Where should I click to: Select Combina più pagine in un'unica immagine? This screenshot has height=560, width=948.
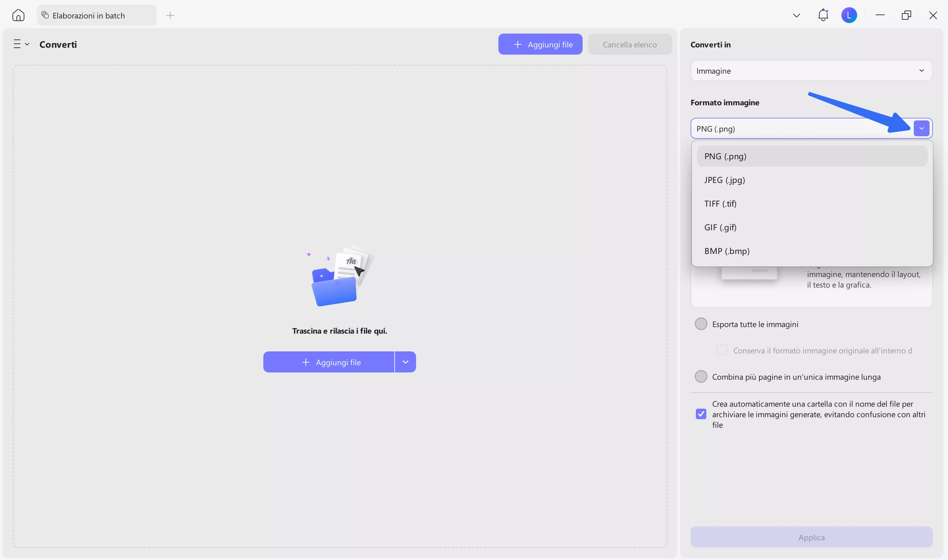[x=701, y=376]
